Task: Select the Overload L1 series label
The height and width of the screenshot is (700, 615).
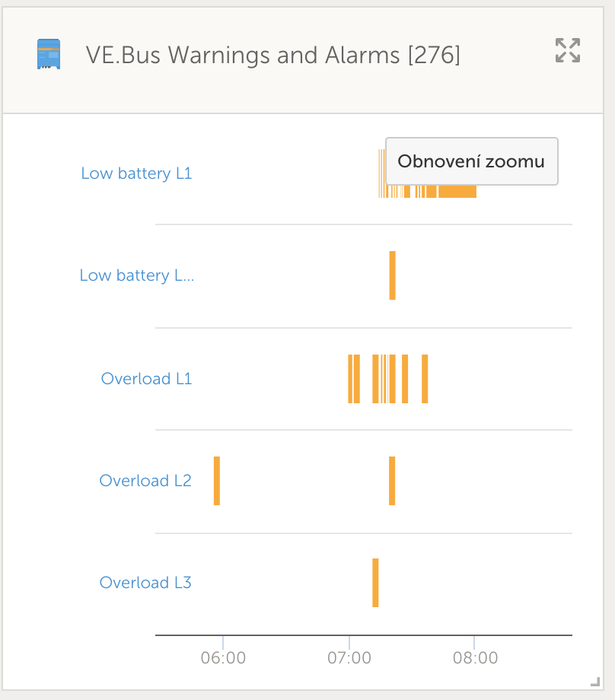Action: coord(146,378)
